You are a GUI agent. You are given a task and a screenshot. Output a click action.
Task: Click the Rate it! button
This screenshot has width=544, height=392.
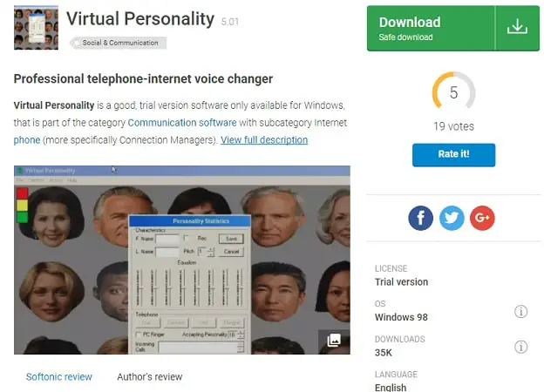454,154
